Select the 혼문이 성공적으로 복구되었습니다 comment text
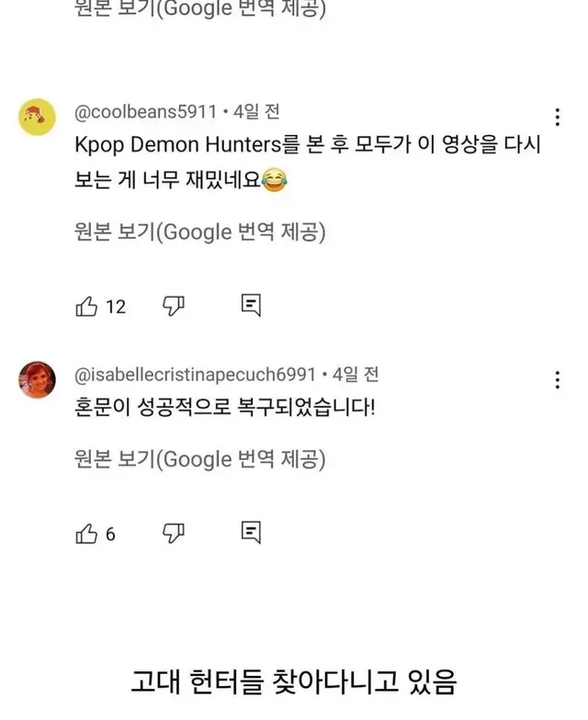 click(x=224, y=409)
